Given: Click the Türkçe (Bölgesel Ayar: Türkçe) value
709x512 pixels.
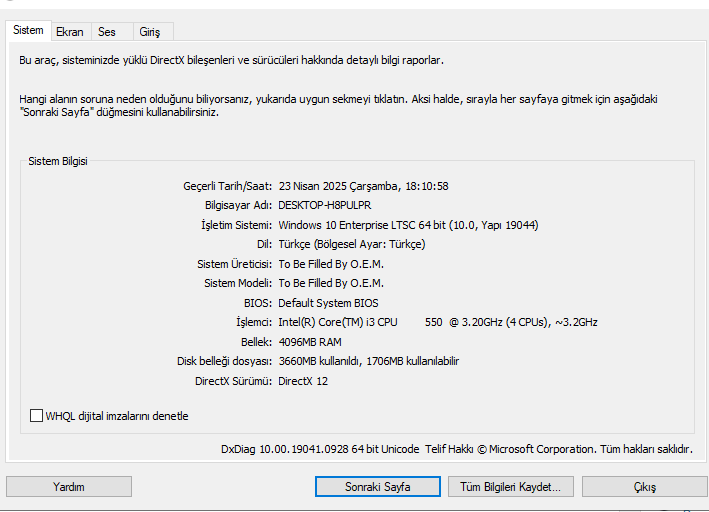Looking at the screenshot, I should pyautogui.click(x=352, y=244).
